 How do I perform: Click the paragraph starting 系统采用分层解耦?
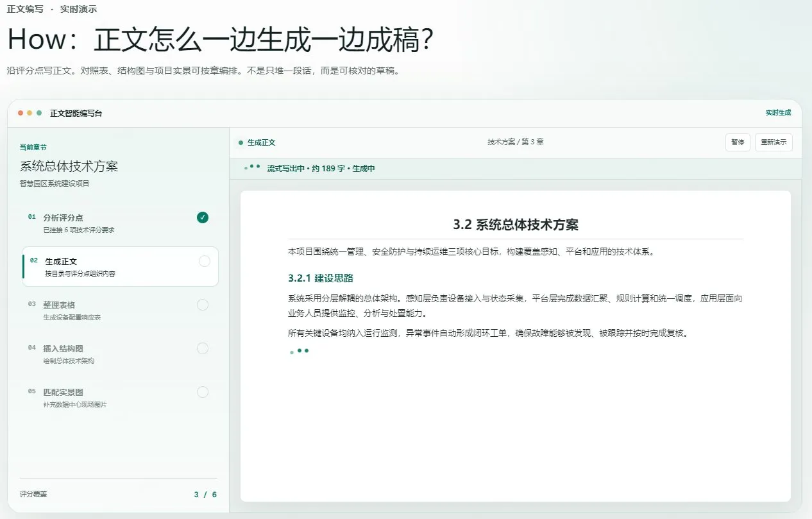click(x=516, y=306)
